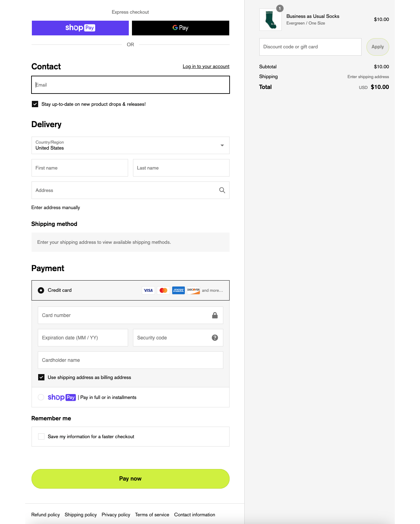
Task: Select the Shop Pay payment option
Action: [41, 397]
